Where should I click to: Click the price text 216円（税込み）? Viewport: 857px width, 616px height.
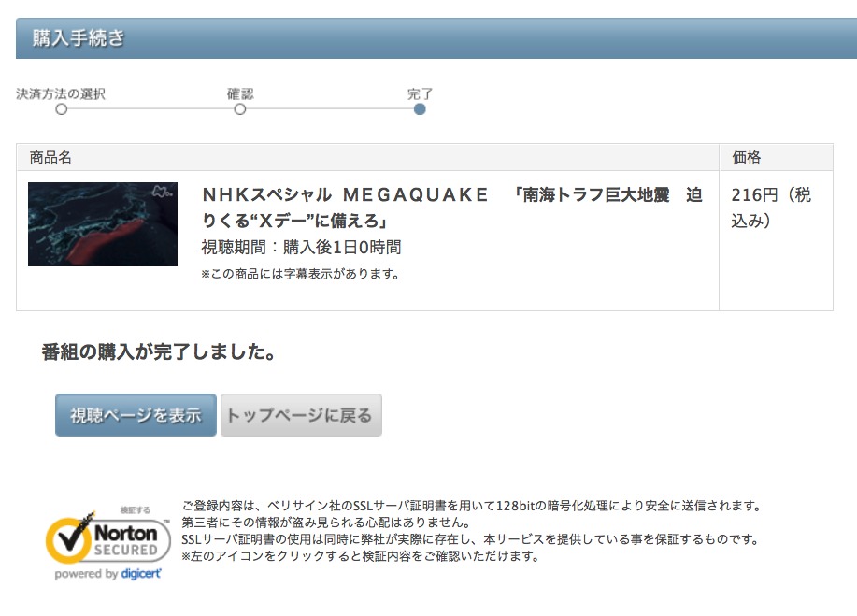click(771, 208)
